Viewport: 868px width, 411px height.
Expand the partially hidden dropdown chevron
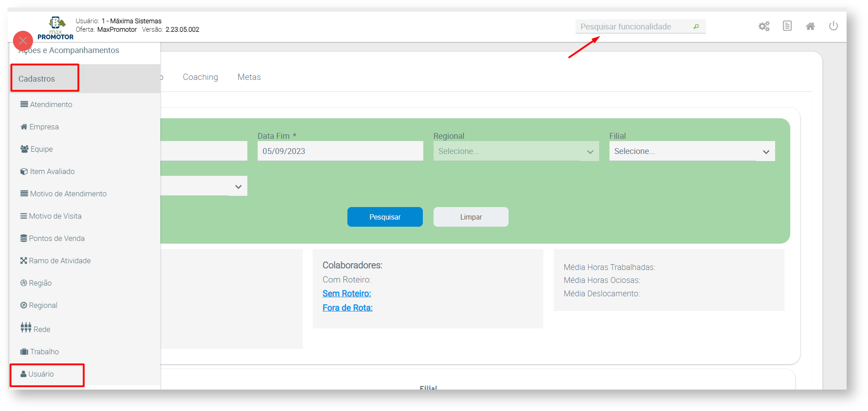[238, 187]
